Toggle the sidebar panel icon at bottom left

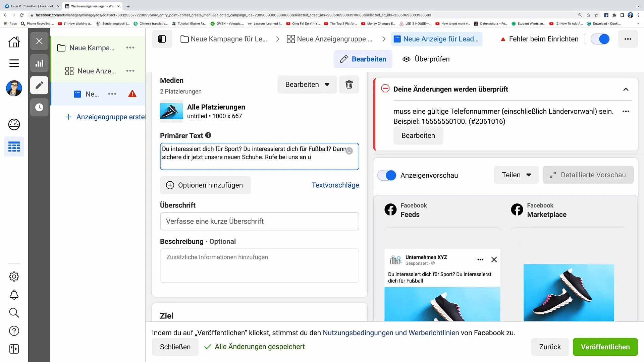pyautogui.click(x=14, y=349)
